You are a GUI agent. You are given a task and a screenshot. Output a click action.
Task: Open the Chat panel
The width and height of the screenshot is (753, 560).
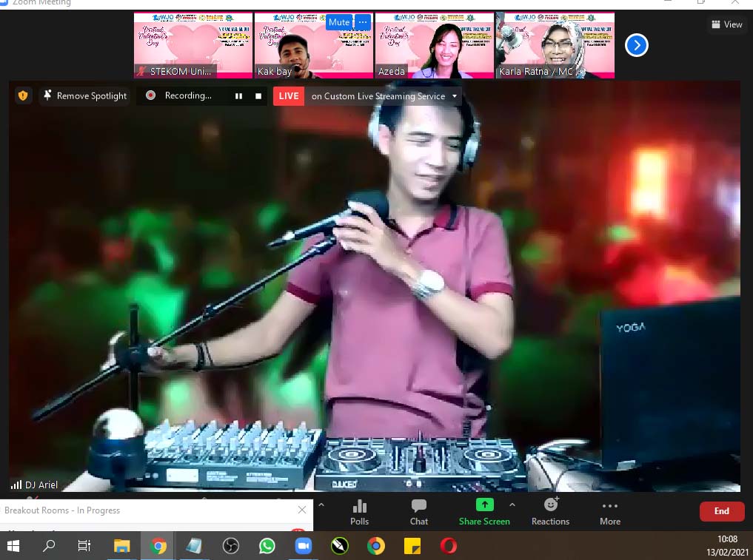tap(419, 512)
